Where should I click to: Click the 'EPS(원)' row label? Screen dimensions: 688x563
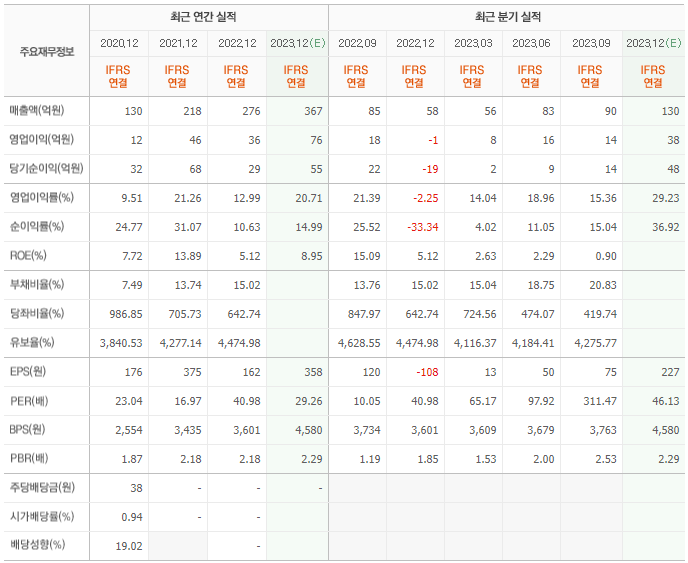(28, 372)
